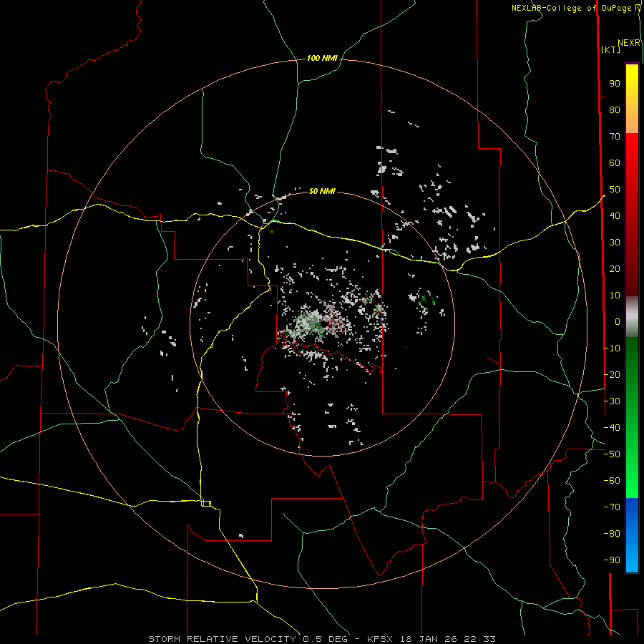Select the -60 value on the velocity scale
Screen dimensions: 644x644
pyautogui.click(x=612, y=481)
